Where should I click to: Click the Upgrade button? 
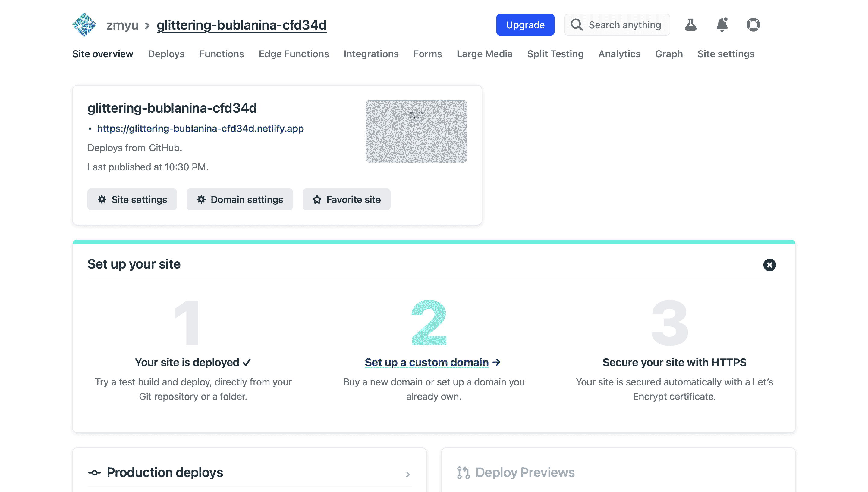525,24
